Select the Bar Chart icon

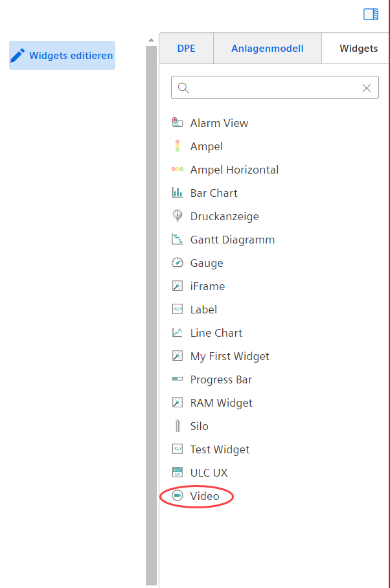click(x=177, y=193)
